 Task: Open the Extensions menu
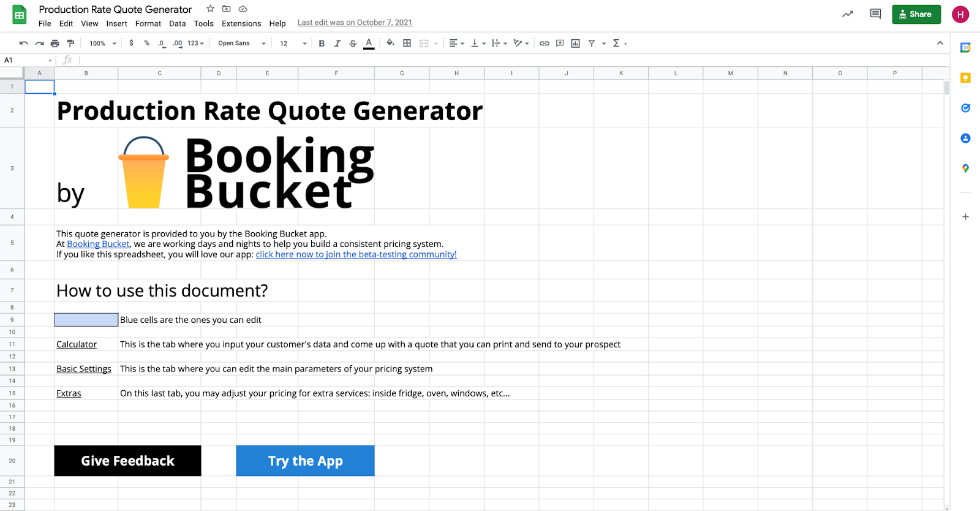(241, 24)
